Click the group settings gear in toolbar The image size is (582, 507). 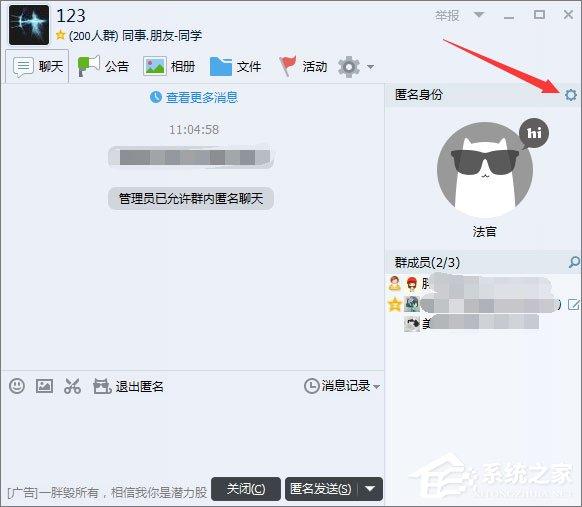[x=349, y=67]
